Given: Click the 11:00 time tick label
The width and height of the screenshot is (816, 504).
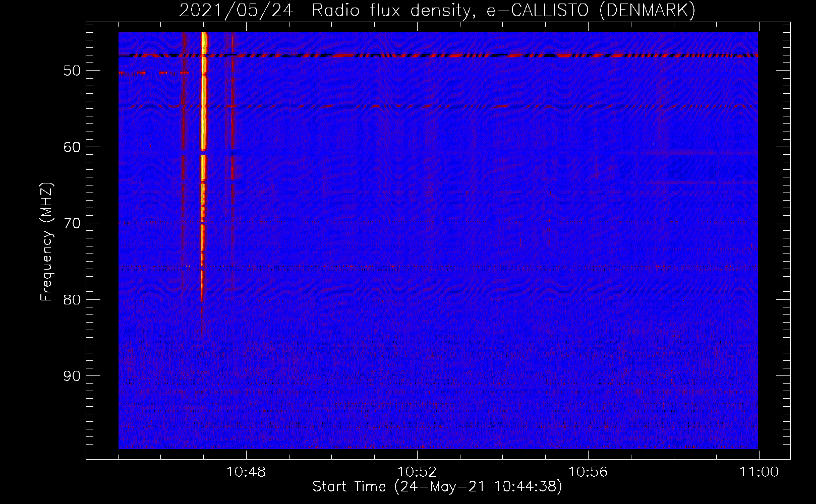Looking at the screenshot, I should click(759, 472).
